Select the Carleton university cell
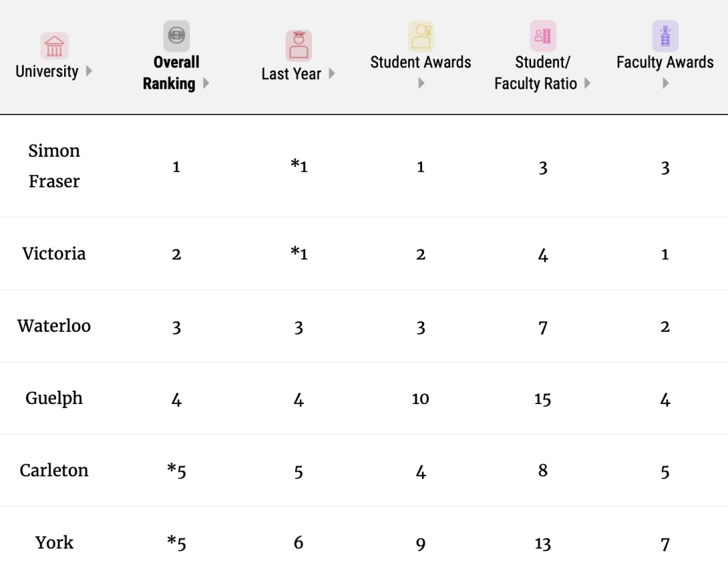The image size is (728, 573). tap(54, 470)
